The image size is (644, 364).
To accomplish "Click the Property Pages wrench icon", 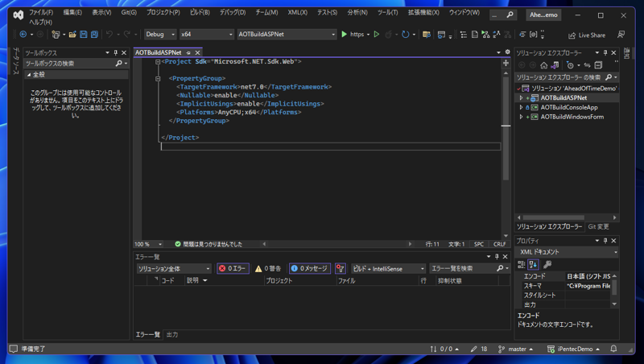I will coord(547,265).
